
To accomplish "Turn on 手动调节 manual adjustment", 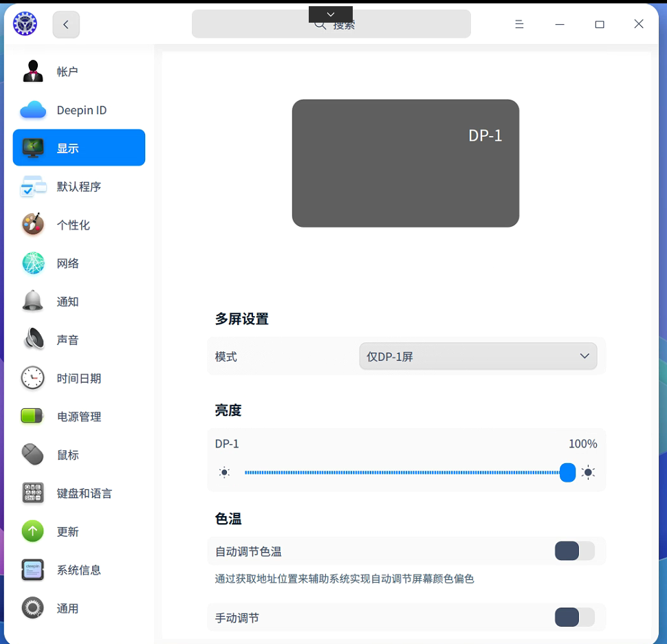I will (x=574, y=617).
